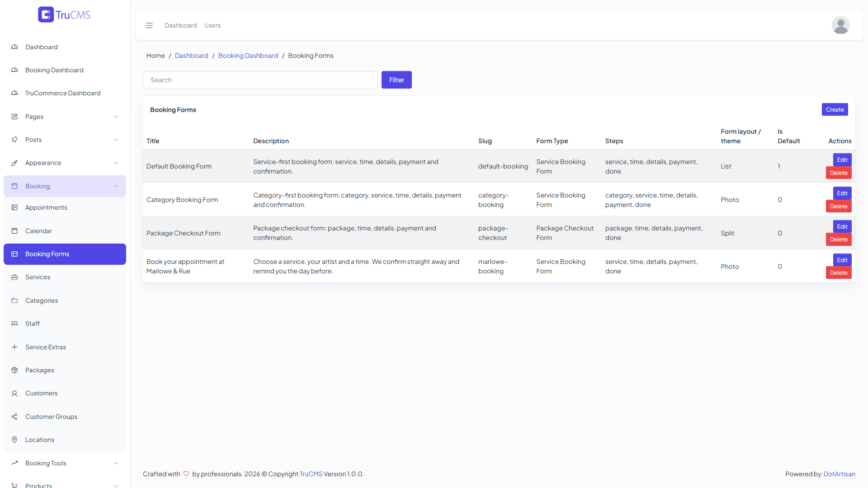Collapse the Booking submenu chevron

tap(116, 186)
